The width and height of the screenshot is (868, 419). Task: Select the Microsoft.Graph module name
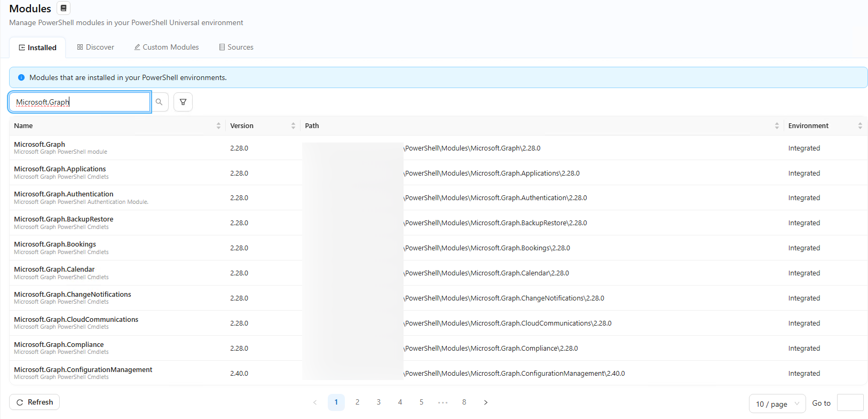pyautogui.click(x=40, y=144)
